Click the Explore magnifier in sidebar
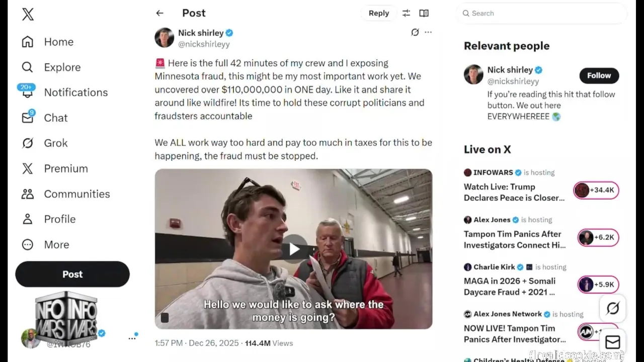The image size is (644, 362). (28, 67)
